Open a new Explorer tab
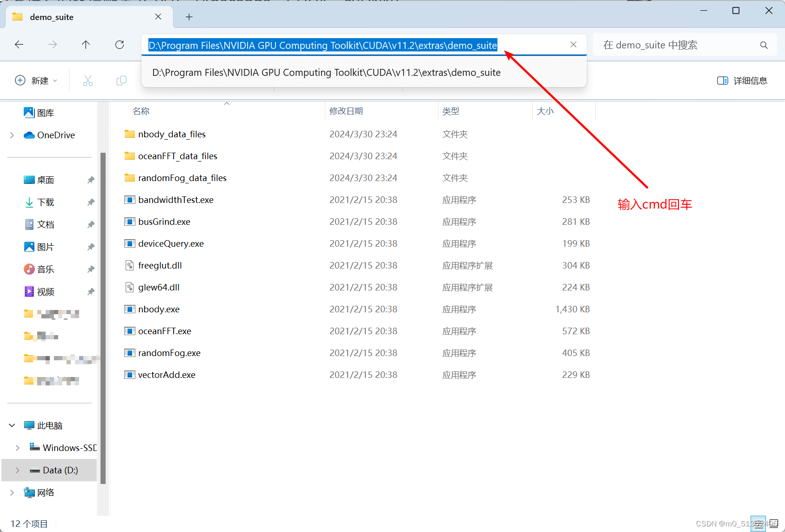This screenshot has height=532, width=785. pos(189,17)
